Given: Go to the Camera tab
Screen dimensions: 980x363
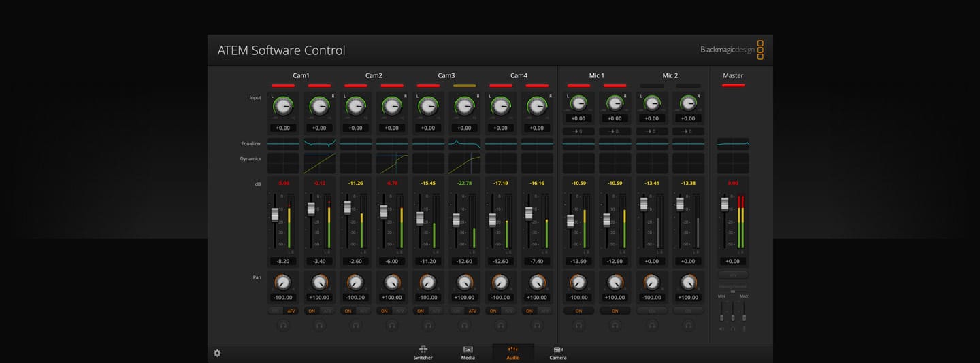Looking at the screenshot, I should [x=557, y=352].
